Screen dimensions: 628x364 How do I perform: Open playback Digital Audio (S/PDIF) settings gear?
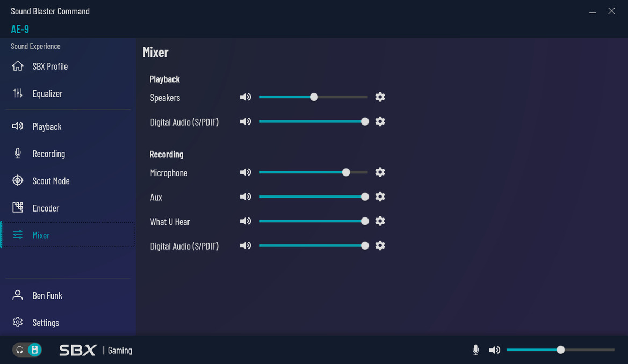380,121
